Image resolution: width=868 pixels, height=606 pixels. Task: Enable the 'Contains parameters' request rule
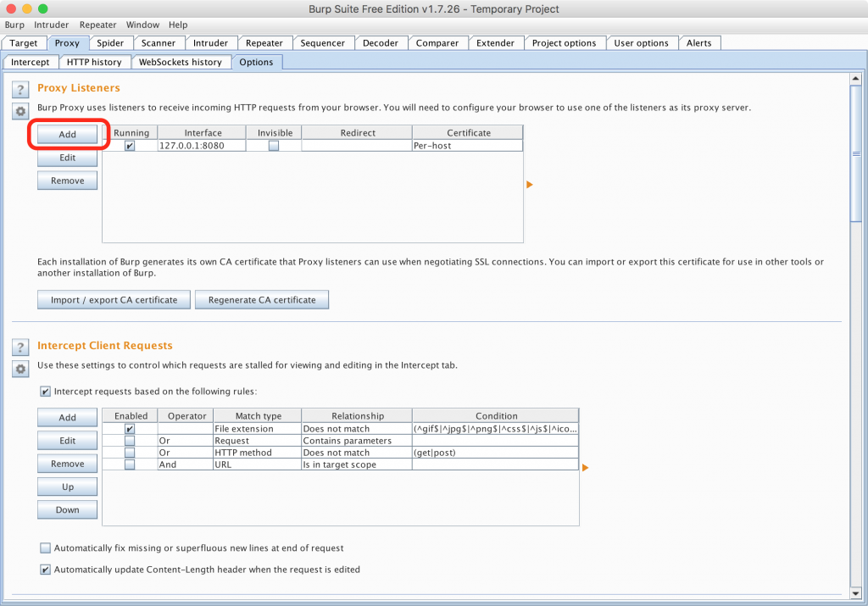click(130, 441)
